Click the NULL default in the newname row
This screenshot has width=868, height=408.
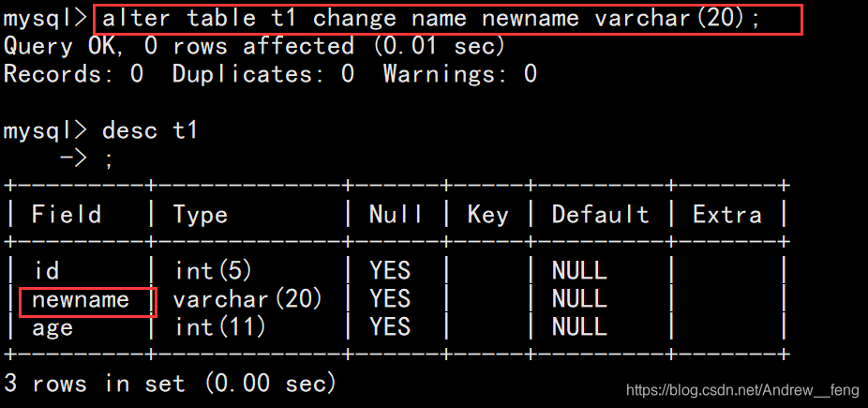pyautogui.click(x=579, y=299)
